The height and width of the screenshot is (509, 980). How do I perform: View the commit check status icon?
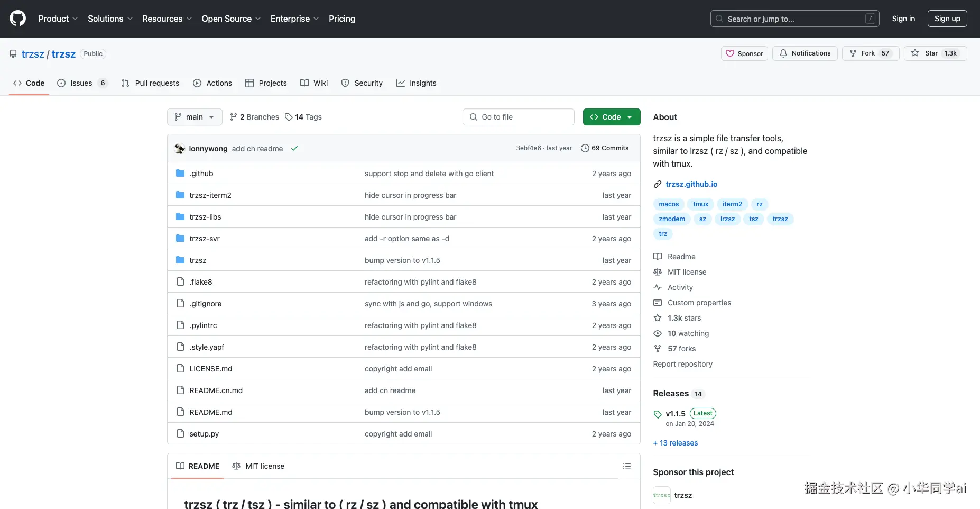[294, 149]
